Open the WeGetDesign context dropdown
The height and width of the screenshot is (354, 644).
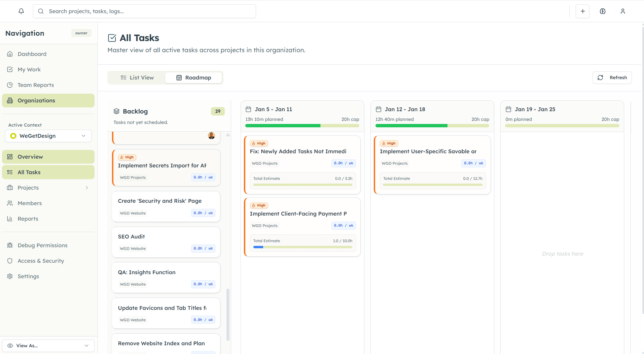coord(48,136)
